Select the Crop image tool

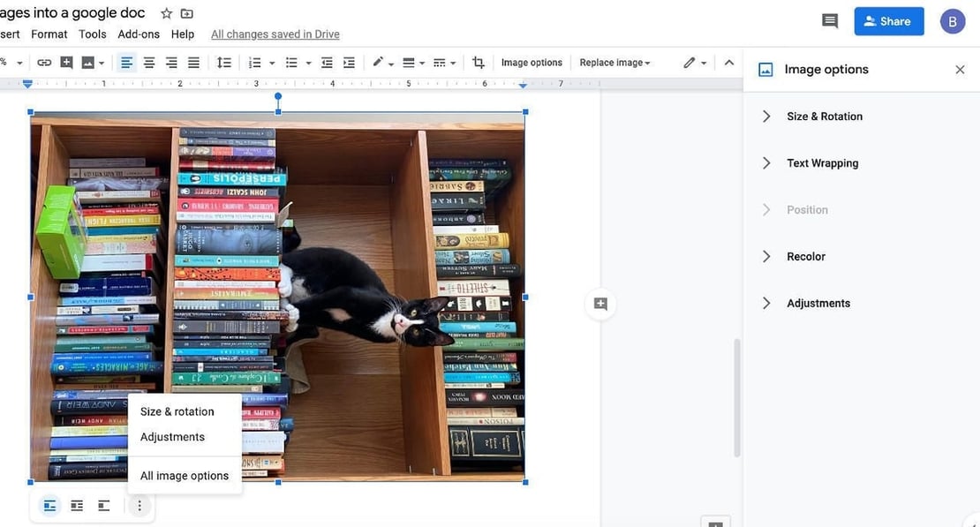(476, 61)
